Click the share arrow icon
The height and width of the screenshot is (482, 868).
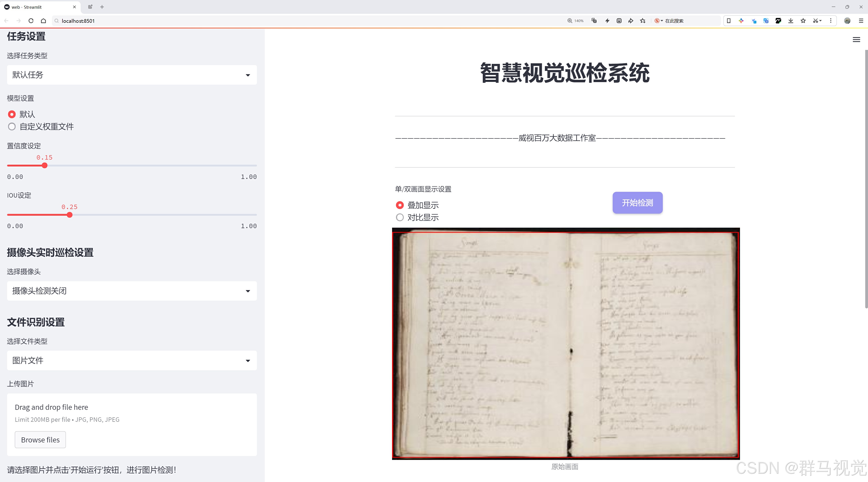point(630,20)
